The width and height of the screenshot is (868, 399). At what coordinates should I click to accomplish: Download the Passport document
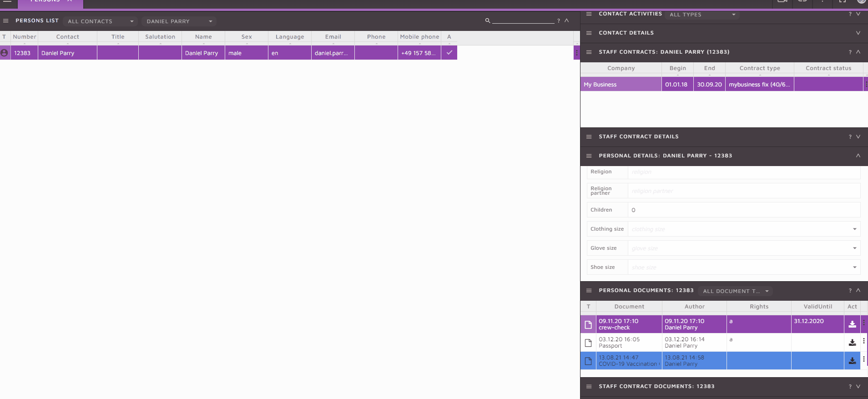[853, 343]
